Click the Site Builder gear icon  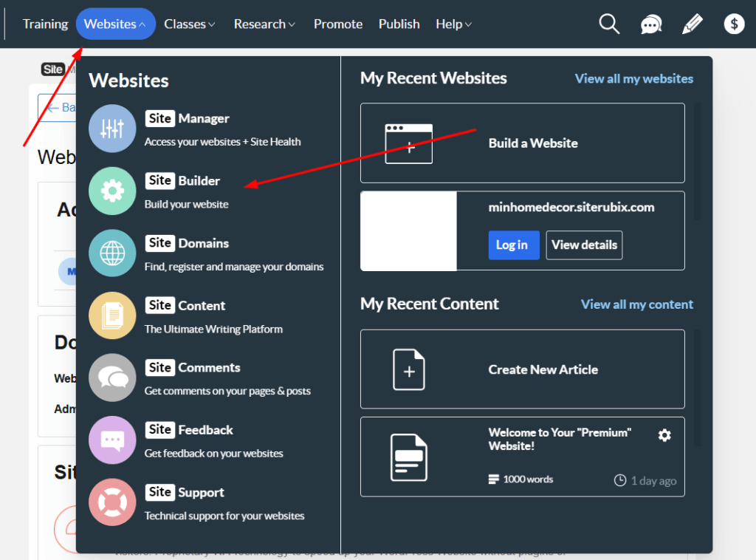point(112,191)
